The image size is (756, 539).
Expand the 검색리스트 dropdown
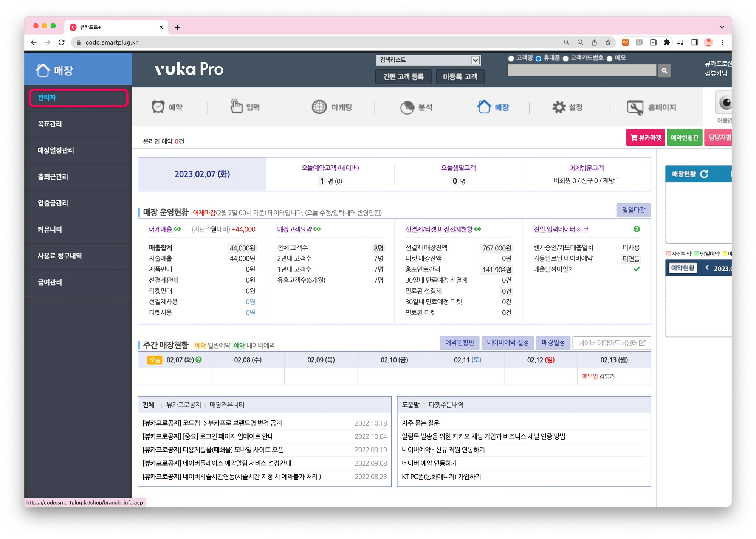475,60
